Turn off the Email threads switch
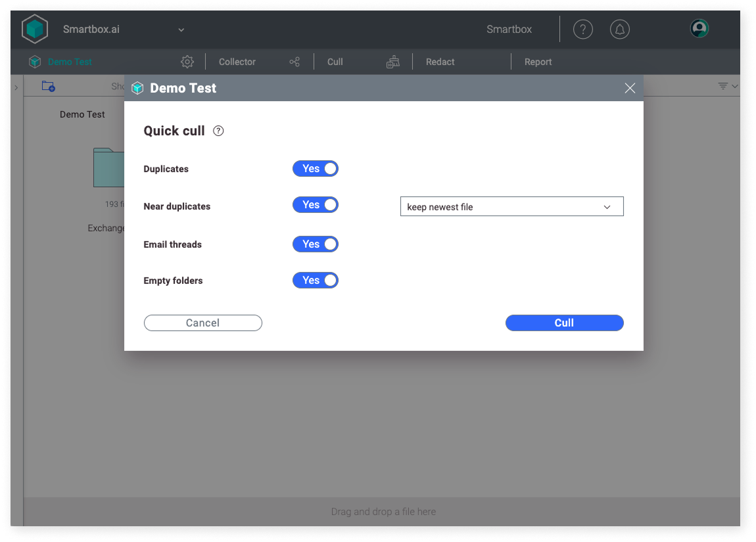 point(315,244)
